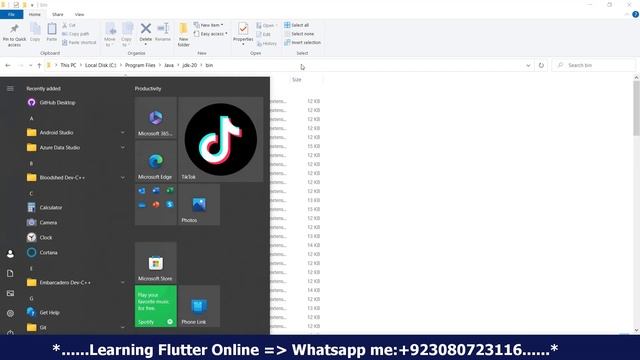Open the Easy access dropdown
This screenshot has height=360, width=640.
coord(211,34)
